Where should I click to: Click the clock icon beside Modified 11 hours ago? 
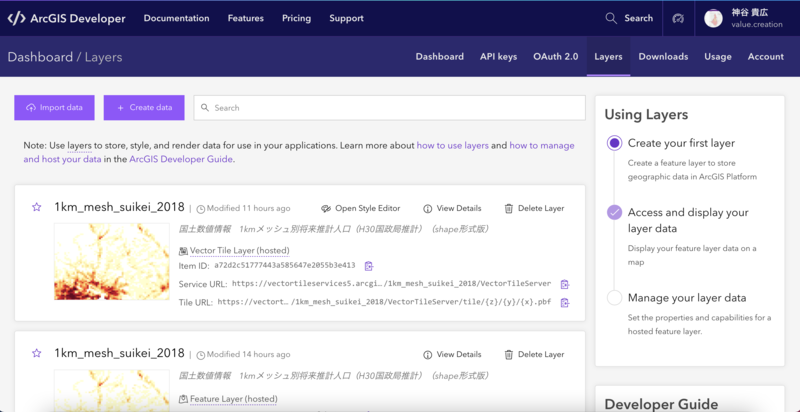click(x=201, y=209)
